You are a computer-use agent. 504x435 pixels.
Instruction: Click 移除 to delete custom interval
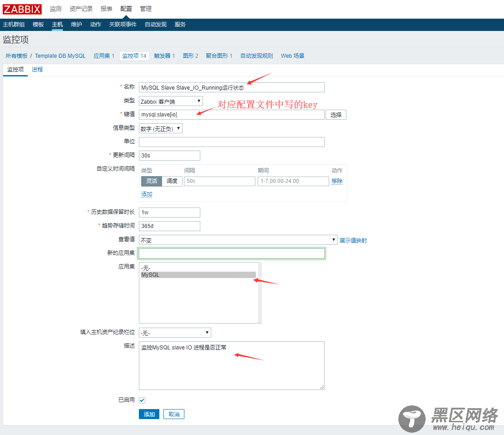[x=337, y=181]
